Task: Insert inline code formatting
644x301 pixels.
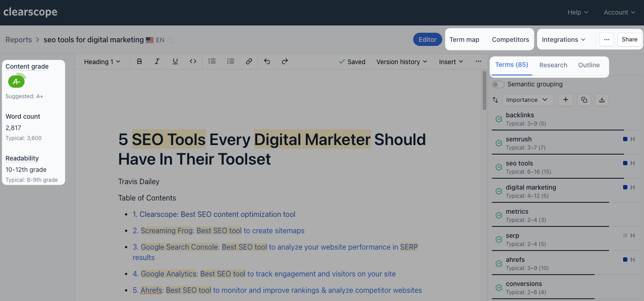Action: (193, 61)
